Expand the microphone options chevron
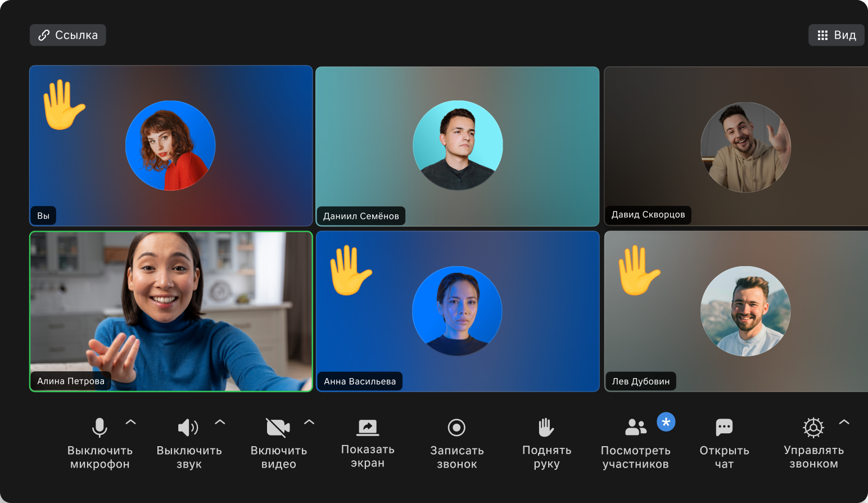 (x=131, y=422)
